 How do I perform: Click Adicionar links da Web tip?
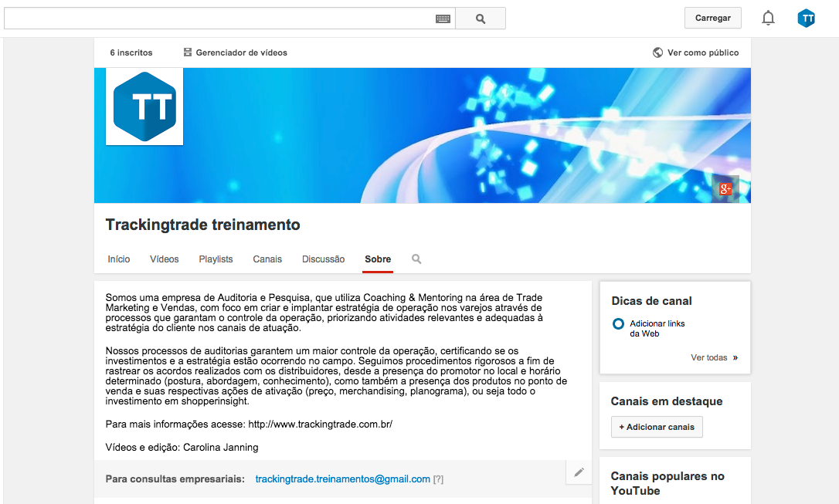657,328
